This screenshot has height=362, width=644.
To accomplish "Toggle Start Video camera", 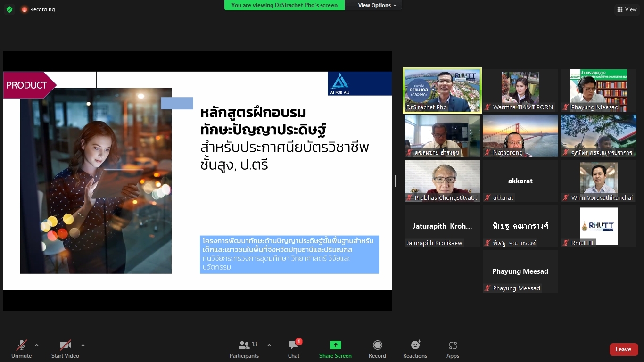I will [65, 346].
